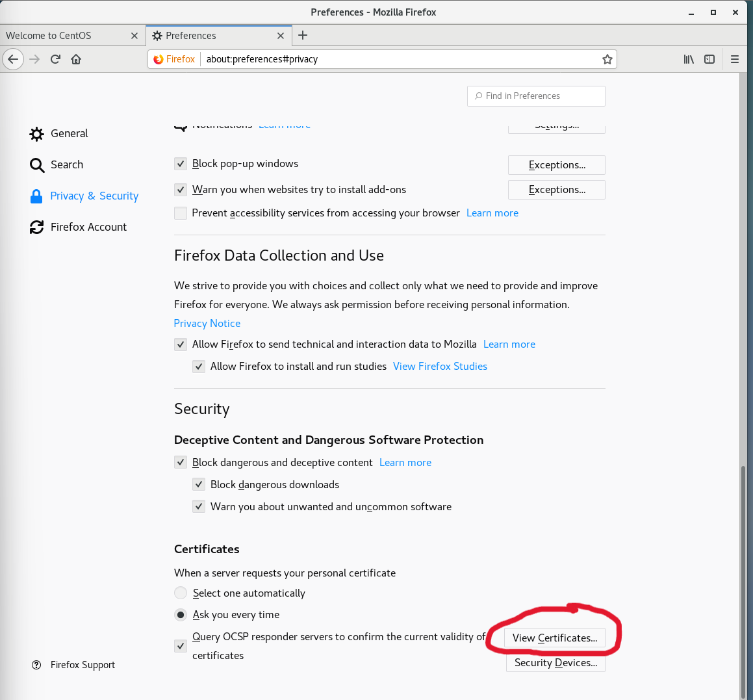Click the Firefox identity icon in the address bar
The image size is (753, 700).
(x=158, y=59)
